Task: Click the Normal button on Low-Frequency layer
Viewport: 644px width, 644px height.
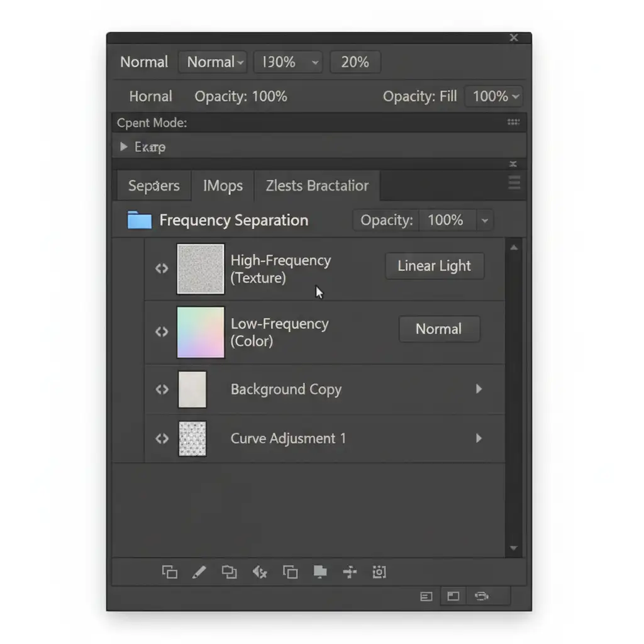Action: click(439, 329)
